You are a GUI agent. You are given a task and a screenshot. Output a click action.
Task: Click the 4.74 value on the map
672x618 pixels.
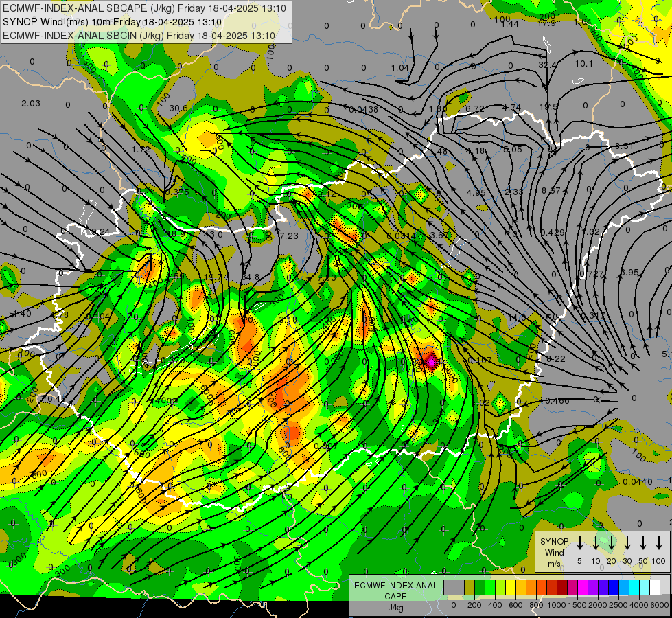point(511,107)
